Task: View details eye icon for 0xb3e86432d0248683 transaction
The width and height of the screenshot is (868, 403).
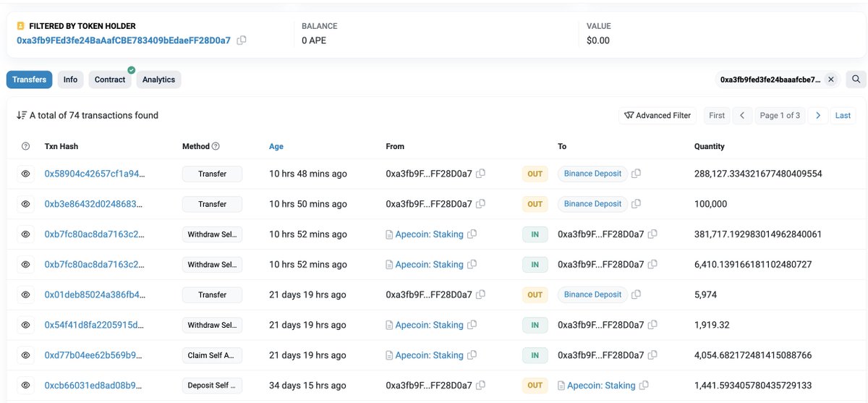Action: point(25,204)
